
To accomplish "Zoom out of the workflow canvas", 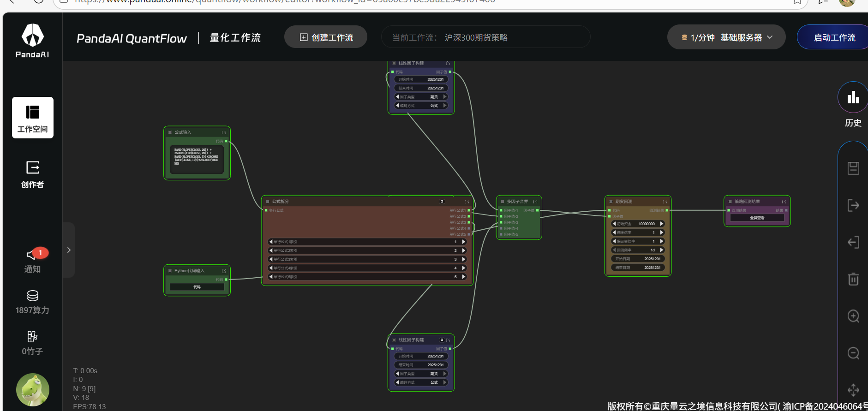I will (853, 353).
